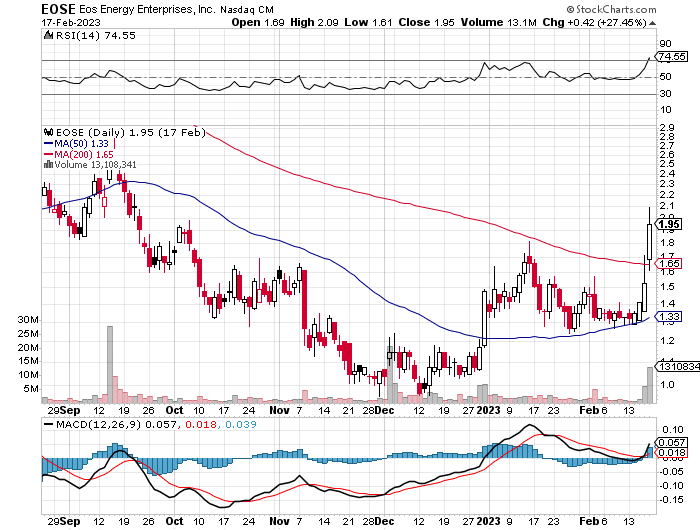Click the Nasdaq CM exchange label
The image size is (700, 530).
(x=247, y=9)
